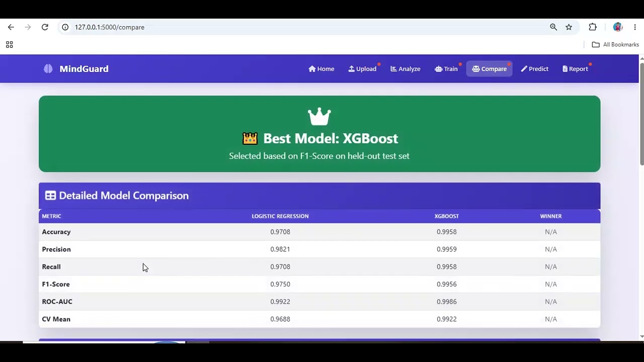Viewport: 644px width, 362px height.
Task: Click the XGBOOST column header
Action: (447, 216)
